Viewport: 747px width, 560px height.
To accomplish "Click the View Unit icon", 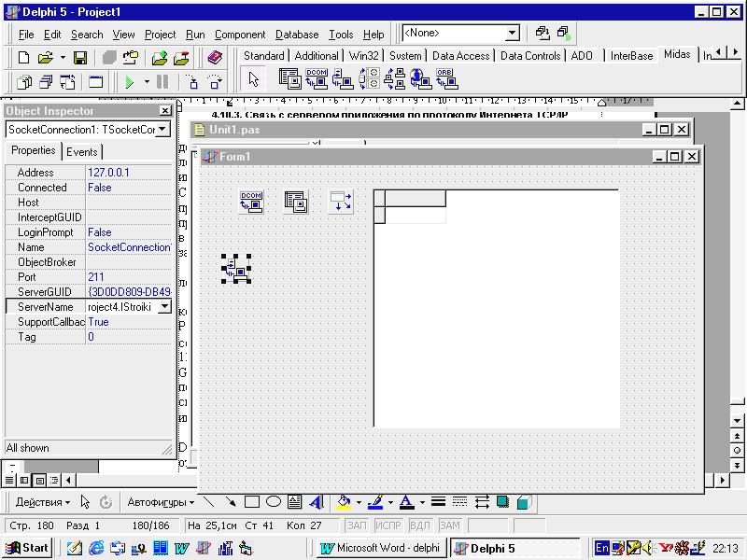I will click(x=24, y=82).
